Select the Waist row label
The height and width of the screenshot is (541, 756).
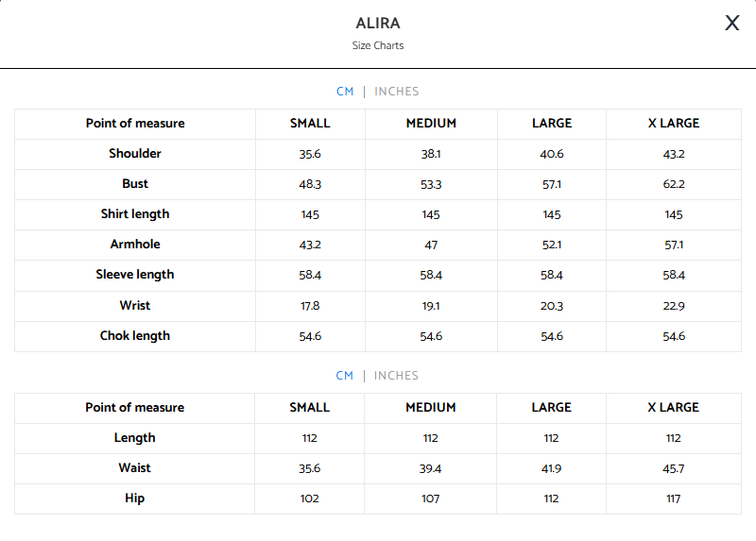[134, 468]
